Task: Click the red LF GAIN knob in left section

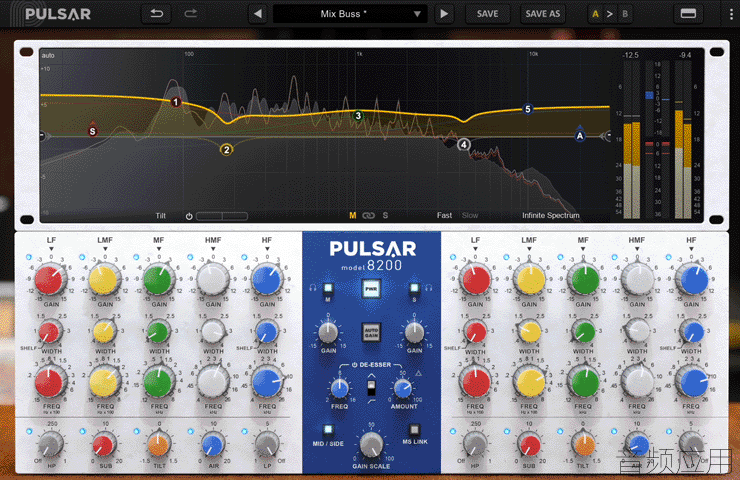Action: point(49,280)
